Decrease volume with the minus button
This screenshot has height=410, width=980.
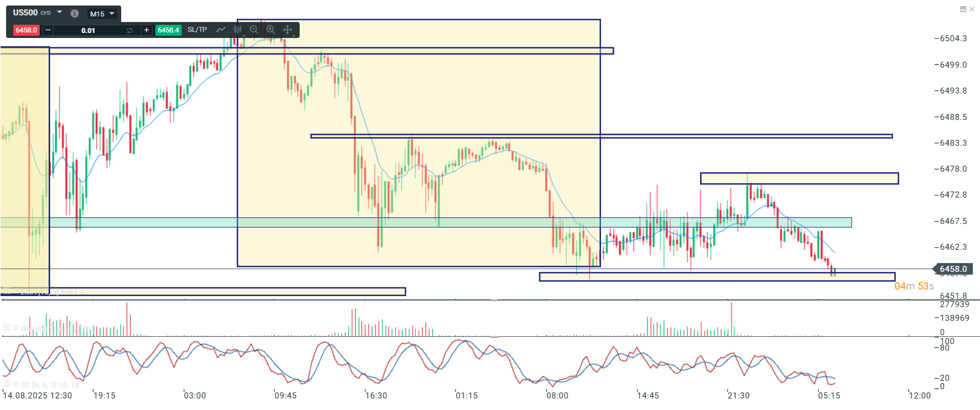pyautogui.click(x=48, y=30)
